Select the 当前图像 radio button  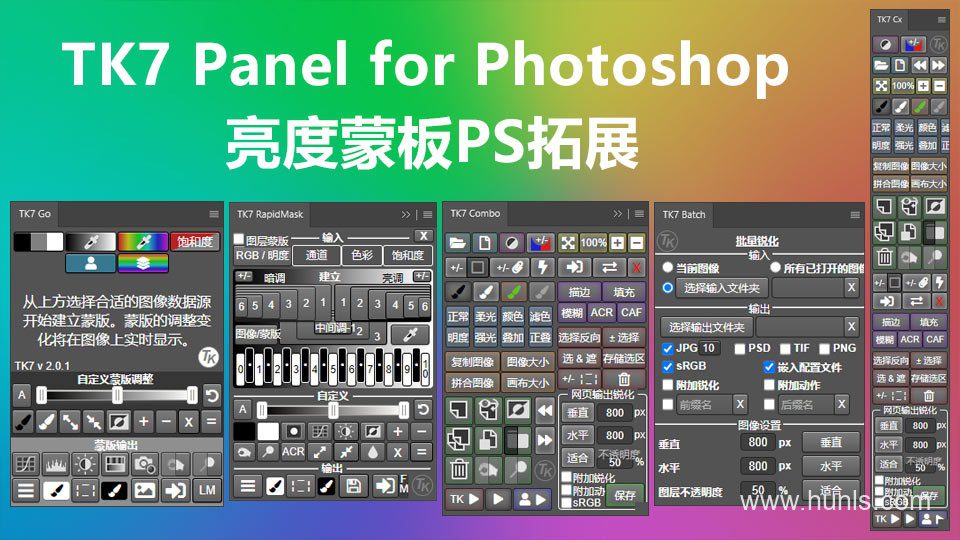[x=667, y=268]
